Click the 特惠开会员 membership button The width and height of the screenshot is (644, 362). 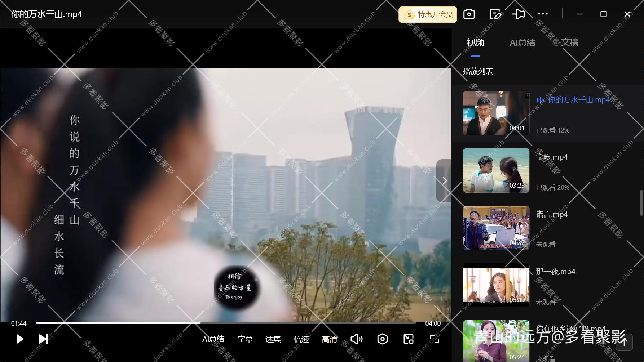click(428, 14)
